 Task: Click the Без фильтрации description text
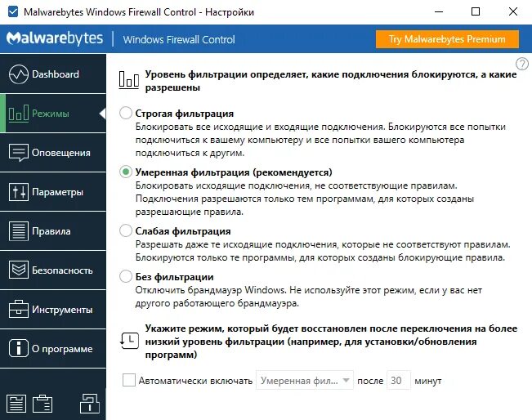click(x=308, y=297)
